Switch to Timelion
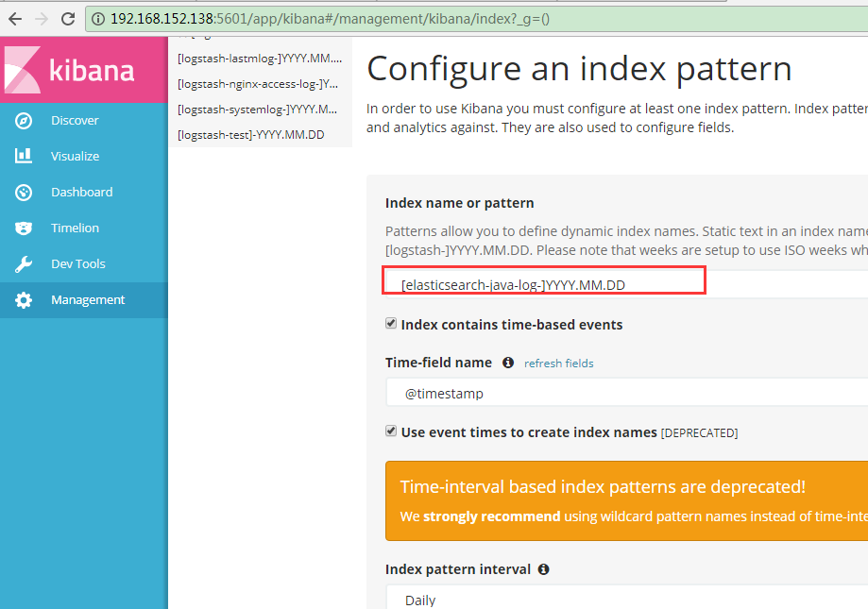The width and height of the screenshot is (868, 609). 84,228
